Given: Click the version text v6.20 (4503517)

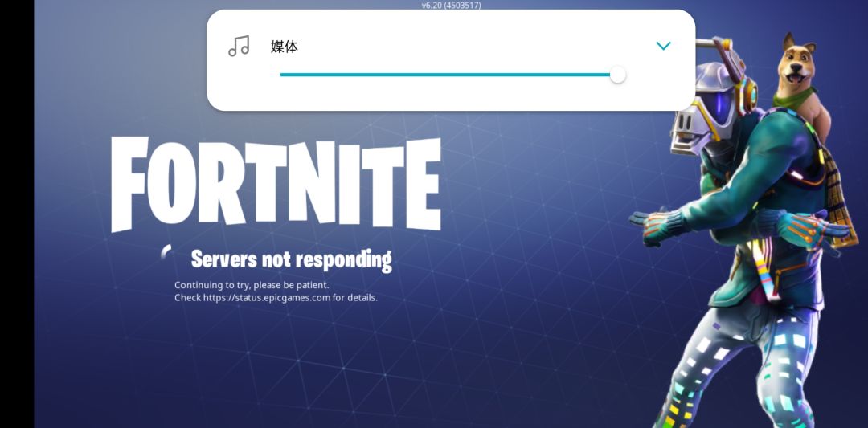Looking at the screenshot, I should (451, 5).
